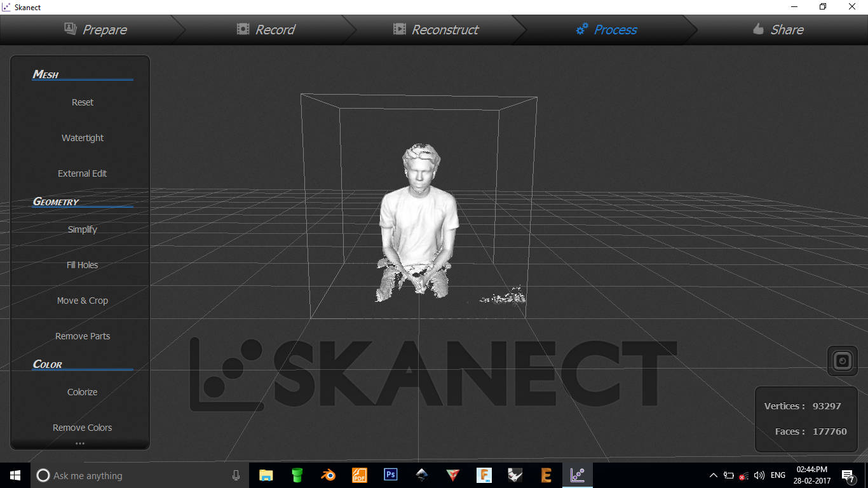Launch Blender from the taskbar
The height and width of the screenshot is (488, 868).
point(329,475)
